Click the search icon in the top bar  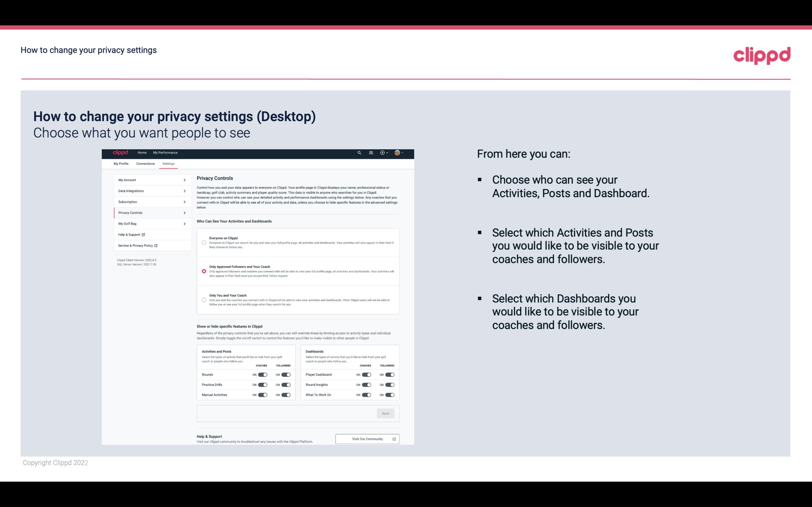coord(359,153)
